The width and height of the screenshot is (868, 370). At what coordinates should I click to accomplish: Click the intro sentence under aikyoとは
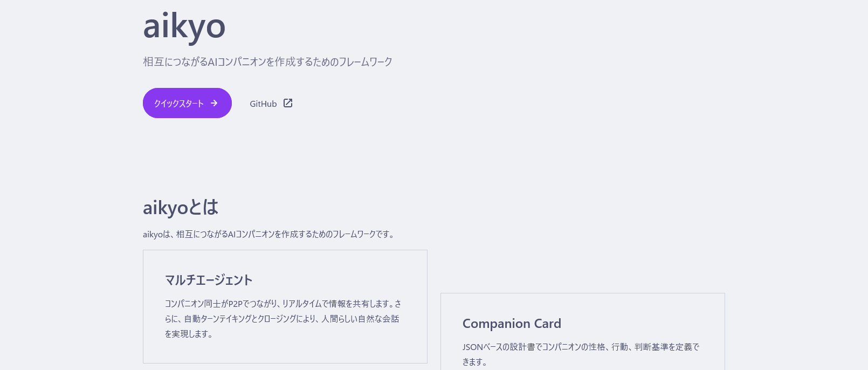tap(268, 234)
